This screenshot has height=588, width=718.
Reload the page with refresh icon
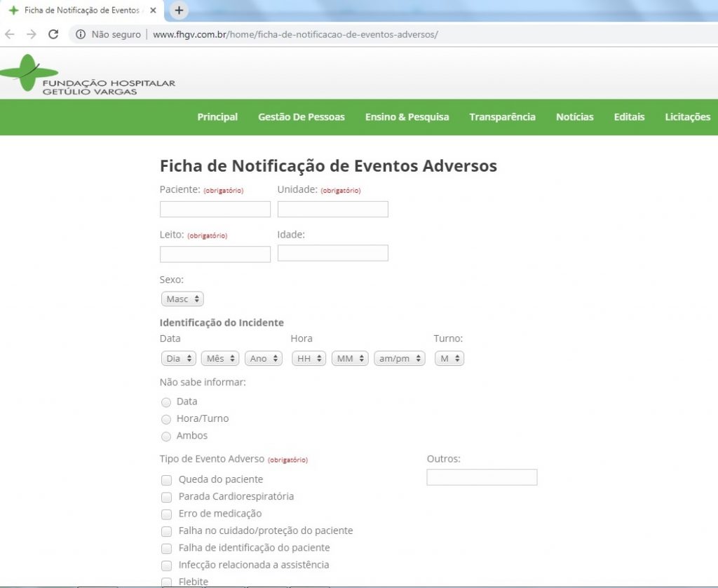(x=53, y=34)
